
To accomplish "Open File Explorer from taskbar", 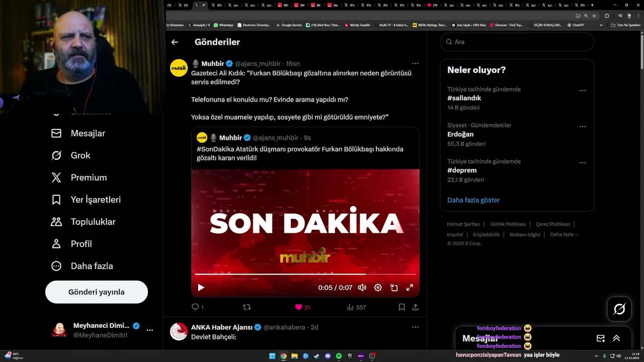I will tap(294, 356).
